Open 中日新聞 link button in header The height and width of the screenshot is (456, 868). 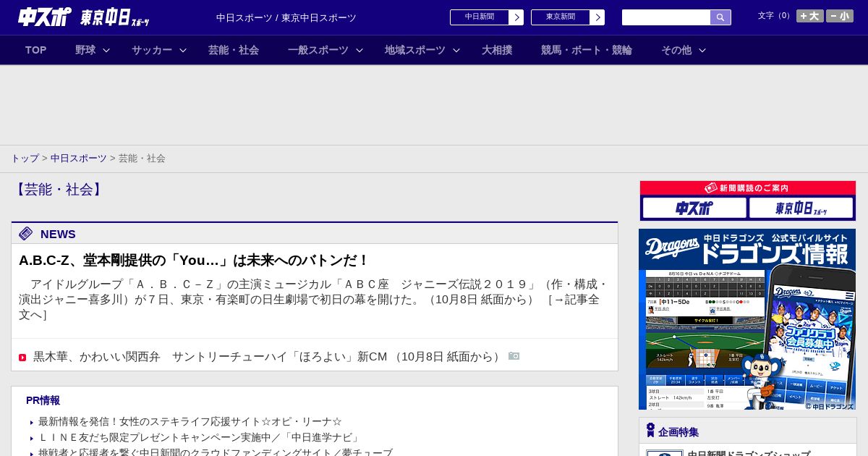pos(480,17)
